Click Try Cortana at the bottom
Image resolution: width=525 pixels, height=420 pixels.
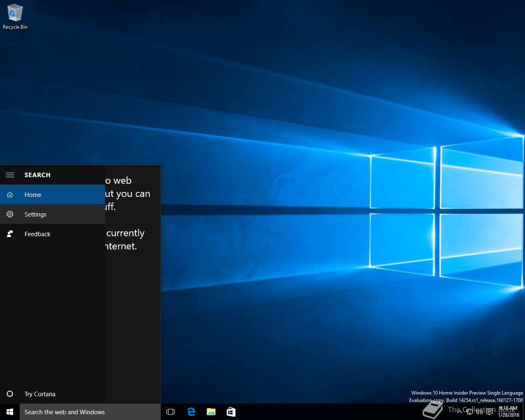pyautogui.click(x=52, y=394)
